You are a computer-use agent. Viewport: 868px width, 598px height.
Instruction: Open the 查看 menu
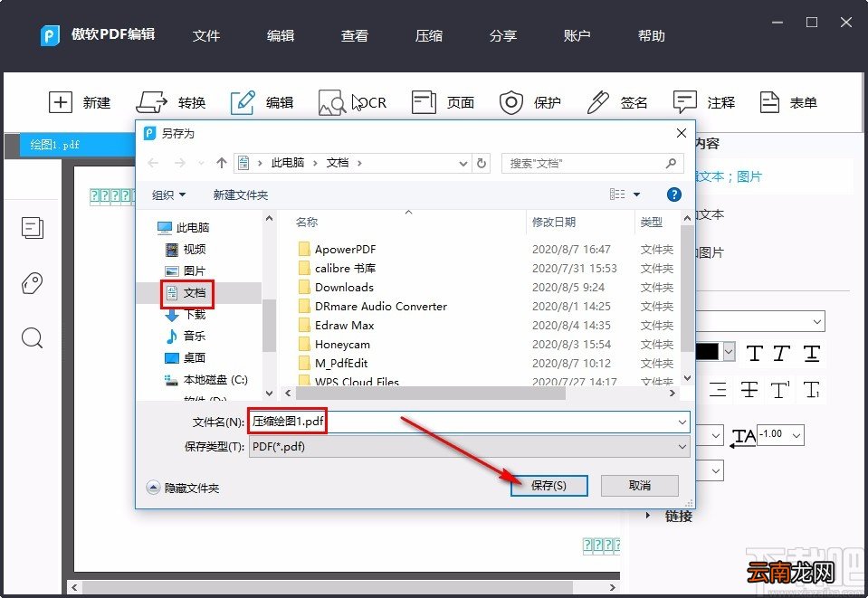pyautogui.click(x=354, y=36)
